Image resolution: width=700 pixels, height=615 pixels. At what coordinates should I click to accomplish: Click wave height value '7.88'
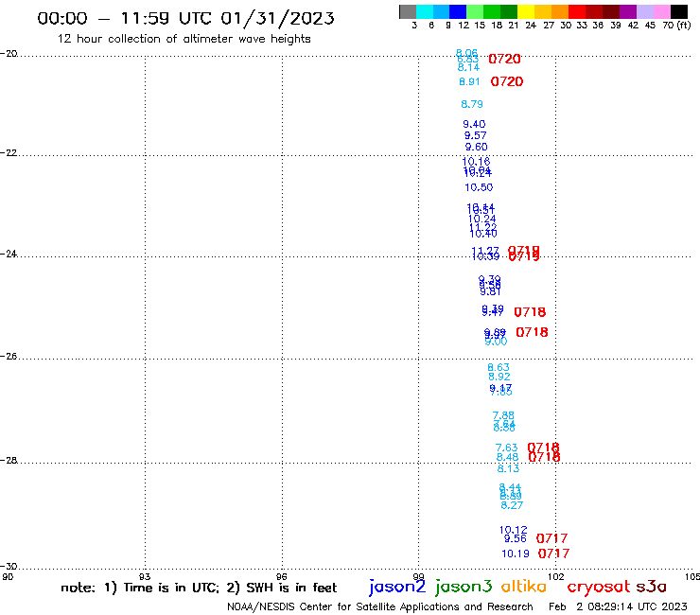503,415
